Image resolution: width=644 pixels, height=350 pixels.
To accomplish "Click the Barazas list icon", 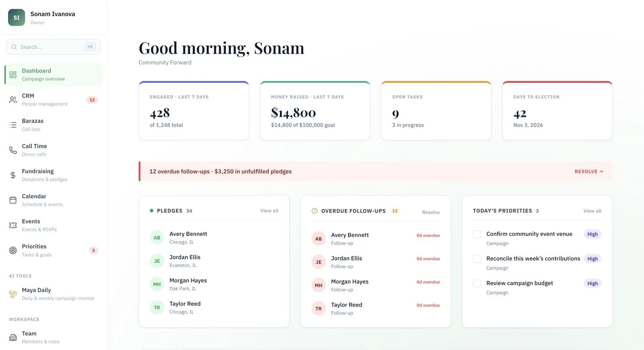I will coord(13,125).
